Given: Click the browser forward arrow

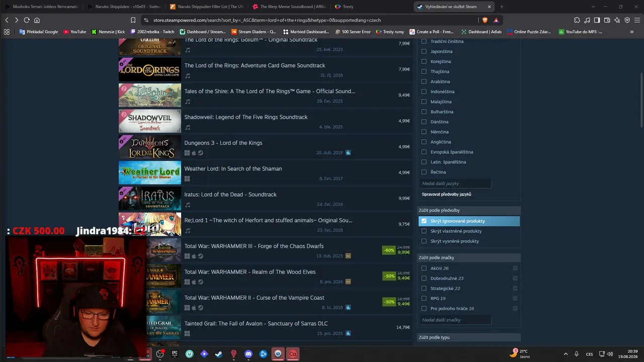Looking at the screenshot, I should click(x=17, y=20).
